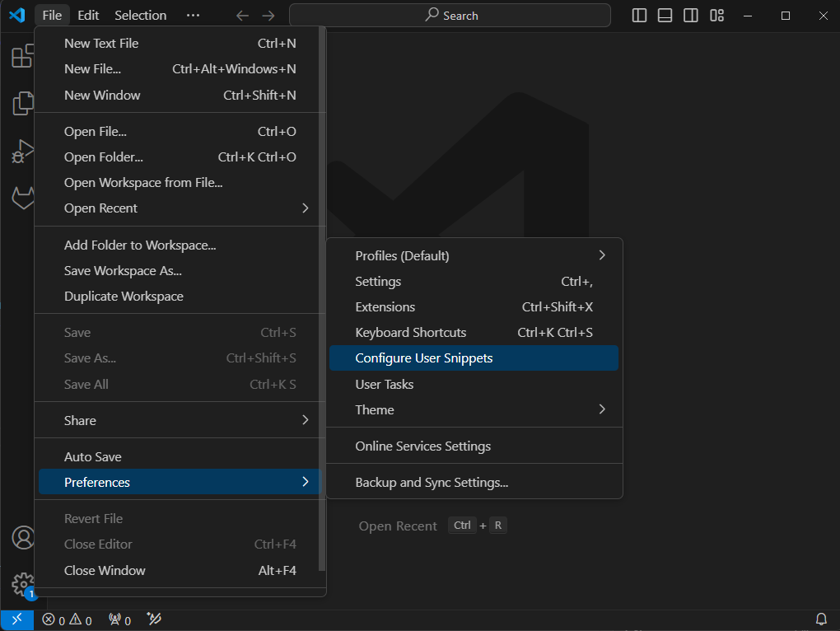Open the Run and Debug view
This screenshot has height=631, width=840.
[22, 151]
